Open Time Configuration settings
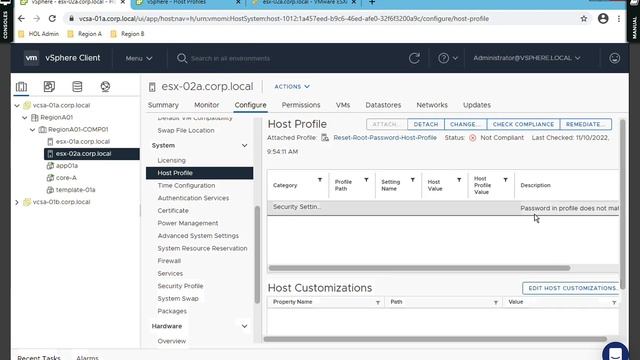The image size is (640, 360). tap(186, 186)
